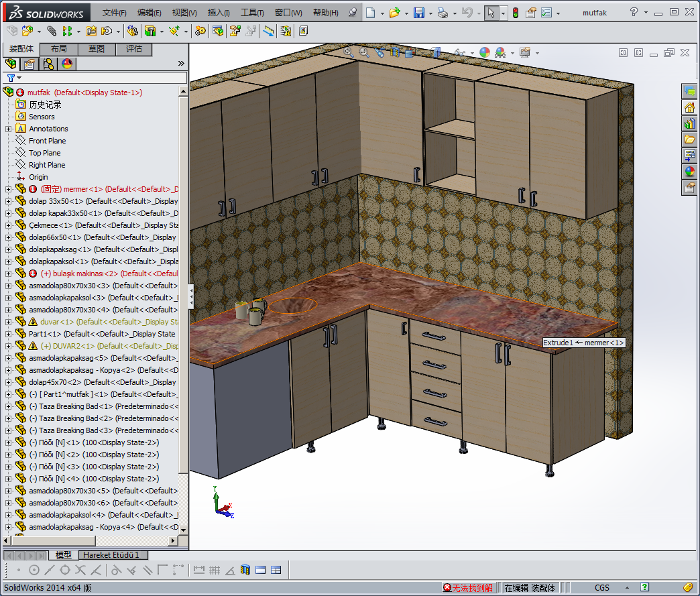Image resolution: width=700 pixels, height=596 pixels.
Task: Expand the Annotations tree node
Action: (x=8, y=129)
